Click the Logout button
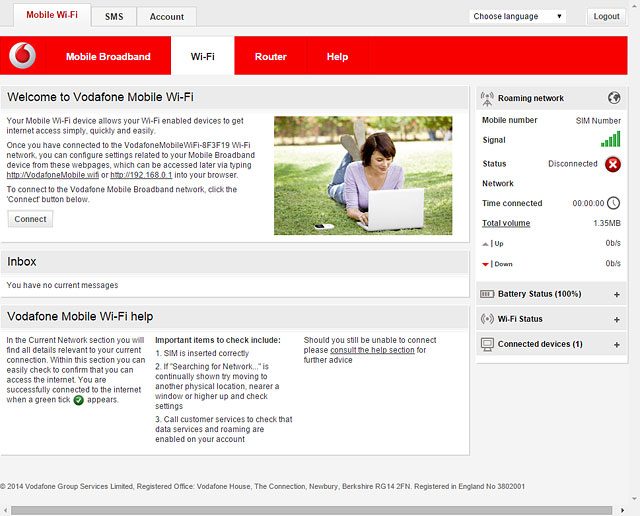640x516 pixels. 606,16
